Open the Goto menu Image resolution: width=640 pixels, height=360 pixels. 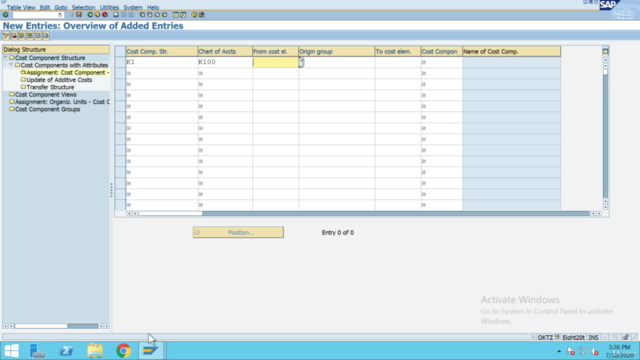point(61,7)
